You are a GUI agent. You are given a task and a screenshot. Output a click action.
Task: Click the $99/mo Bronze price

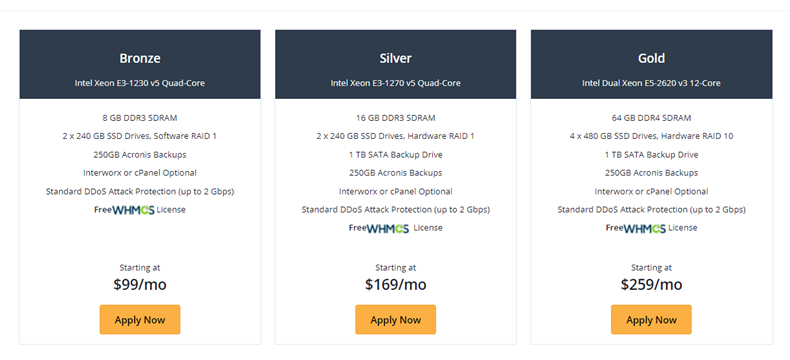click(140, 284)
